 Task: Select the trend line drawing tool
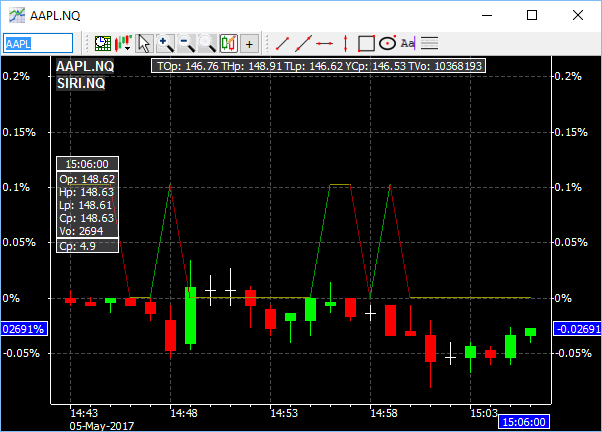coord(283,43)
